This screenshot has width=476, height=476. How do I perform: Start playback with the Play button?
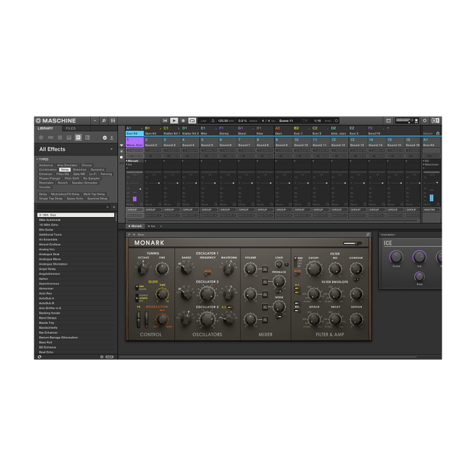click(x=174, y=121)
